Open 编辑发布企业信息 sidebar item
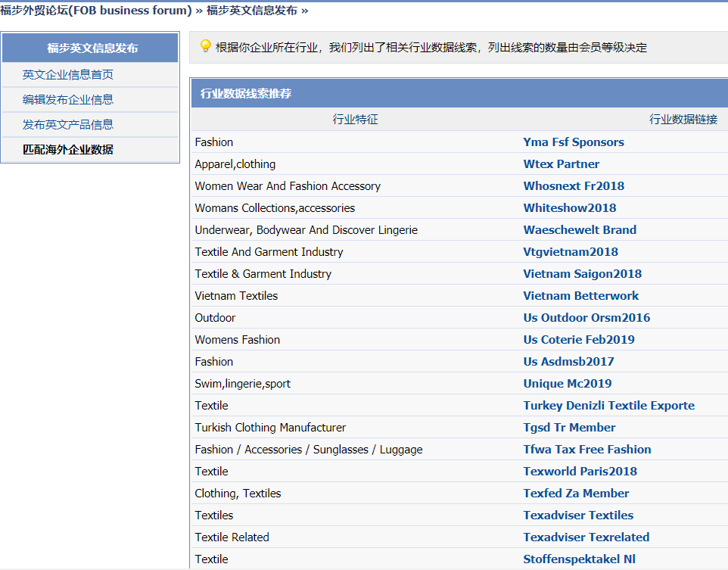Image resolution: width=728 pixels, height=570 pixels. click(x=68, y=99)
